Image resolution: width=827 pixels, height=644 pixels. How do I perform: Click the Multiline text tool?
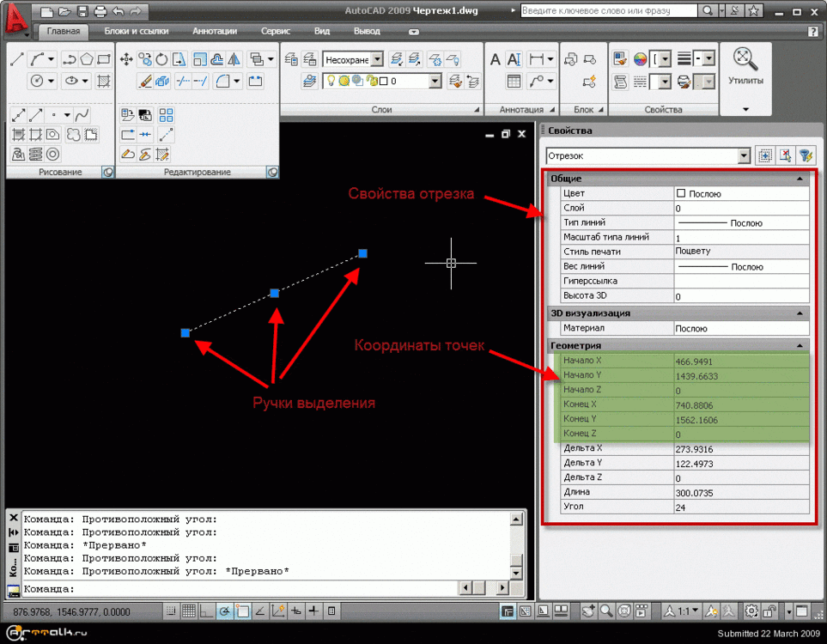[514, 59]
